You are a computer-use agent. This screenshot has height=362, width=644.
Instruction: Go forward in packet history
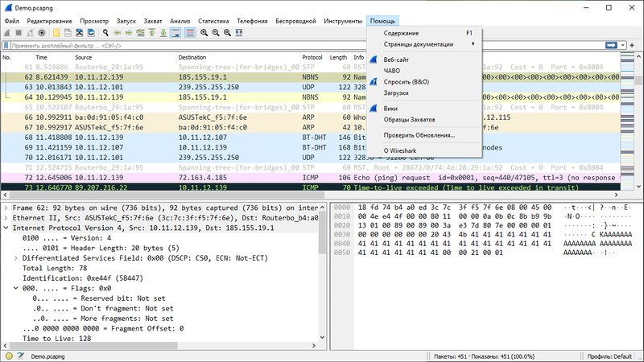click(129, 33)
